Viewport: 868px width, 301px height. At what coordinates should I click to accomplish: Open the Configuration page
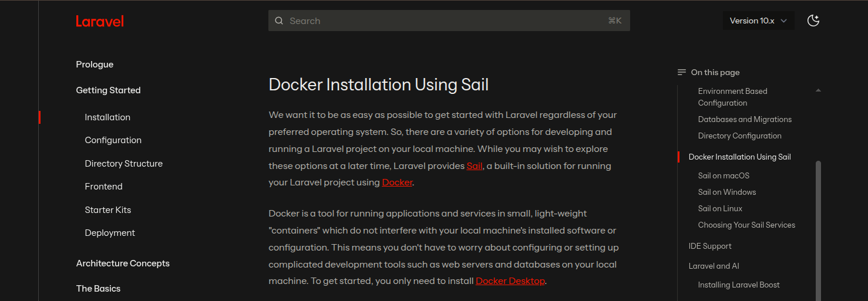[x=113, y=140]
